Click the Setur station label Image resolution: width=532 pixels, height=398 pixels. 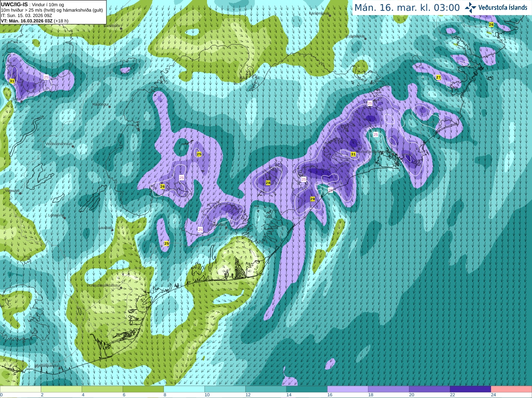pos(16,99)
